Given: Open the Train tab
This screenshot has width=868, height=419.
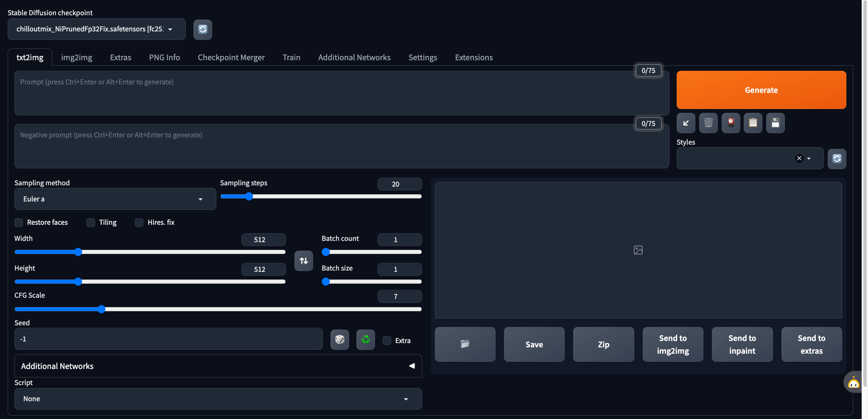Looking at the screenshot, I should 291,57.
